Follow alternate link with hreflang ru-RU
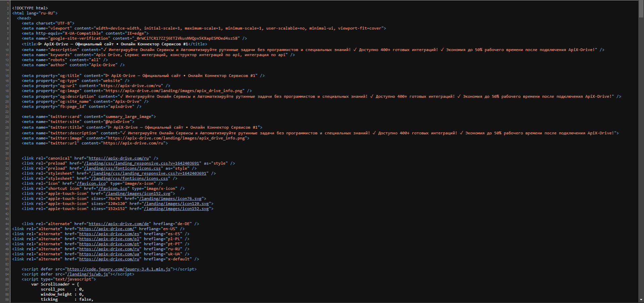This screenshot has width=644, height=303. [109, 249]
